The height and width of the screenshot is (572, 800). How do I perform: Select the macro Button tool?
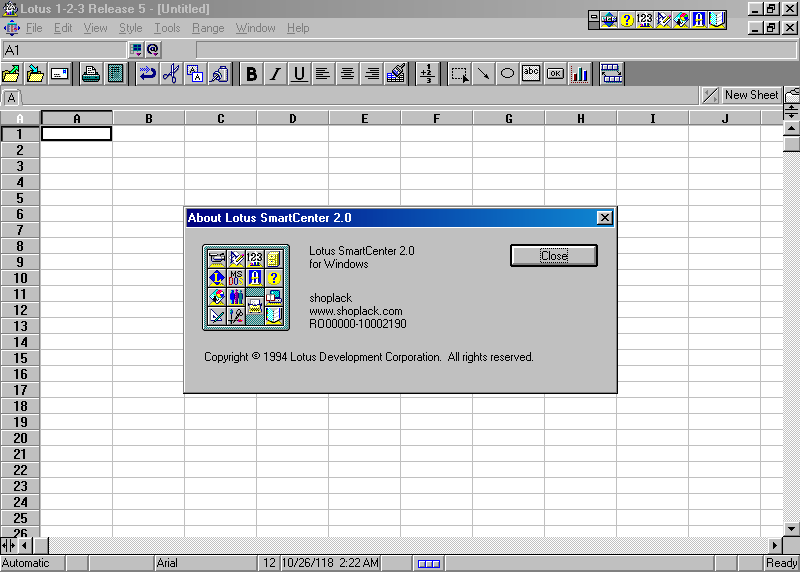(555, 74)
